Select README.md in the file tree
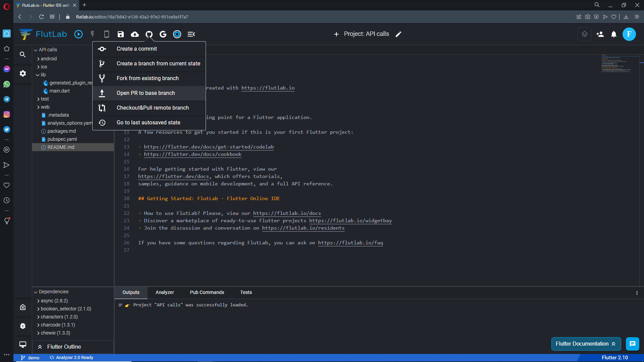This screenshot has width=644, height=362. click(73, 147)
